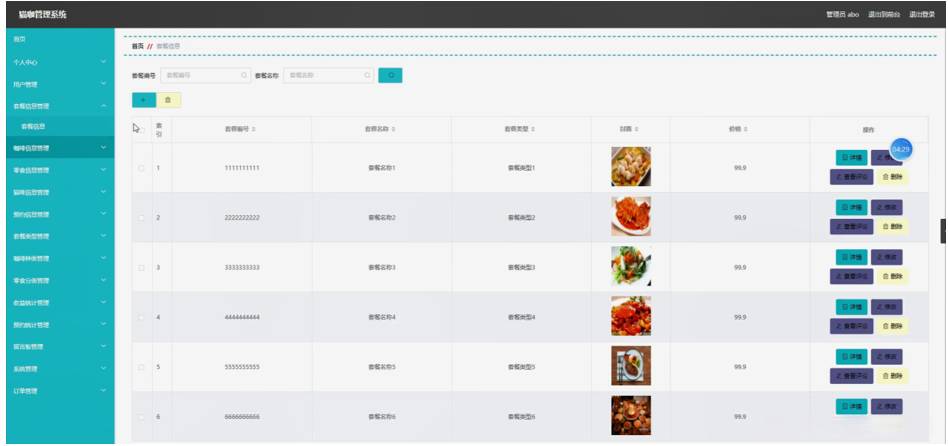This screenshot has width=948, height=446.
Task: Click the 套餐类型4 table cell
Action: [x=521, y=317]
